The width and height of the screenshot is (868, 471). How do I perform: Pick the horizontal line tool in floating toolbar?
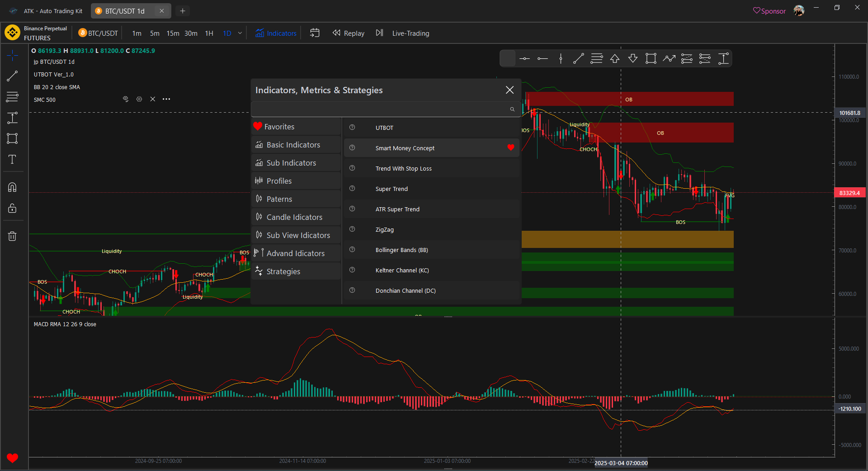[524, 58]
